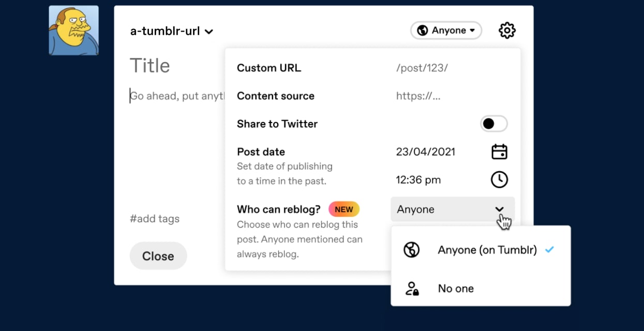The width and height of the screenshot is (644, 331).
Task: Click globe icon in Anyone audience button
Action: click(x=423, y=31)
